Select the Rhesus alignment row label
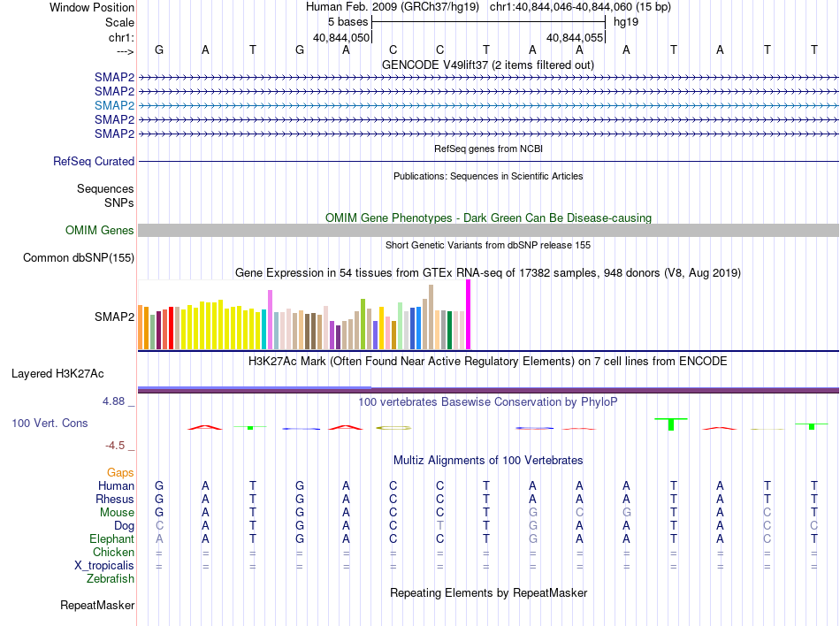Viewport: 840px width, 626px height. tap(115, 499)
